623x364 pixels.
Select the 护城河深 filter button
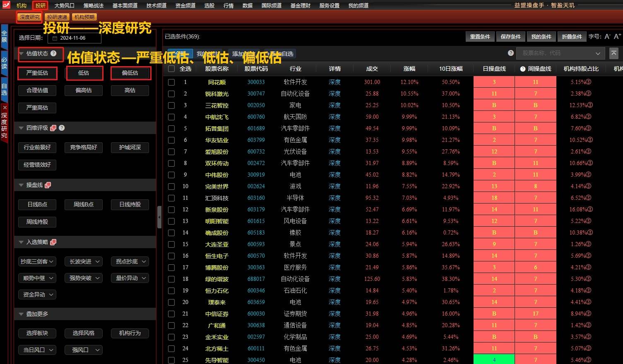[130, 147]
